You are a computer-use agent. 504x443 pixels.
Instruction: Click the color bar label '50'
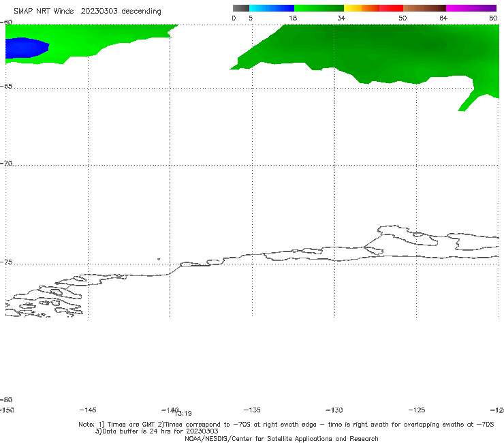pyautogui.click(x=403, y=18)
